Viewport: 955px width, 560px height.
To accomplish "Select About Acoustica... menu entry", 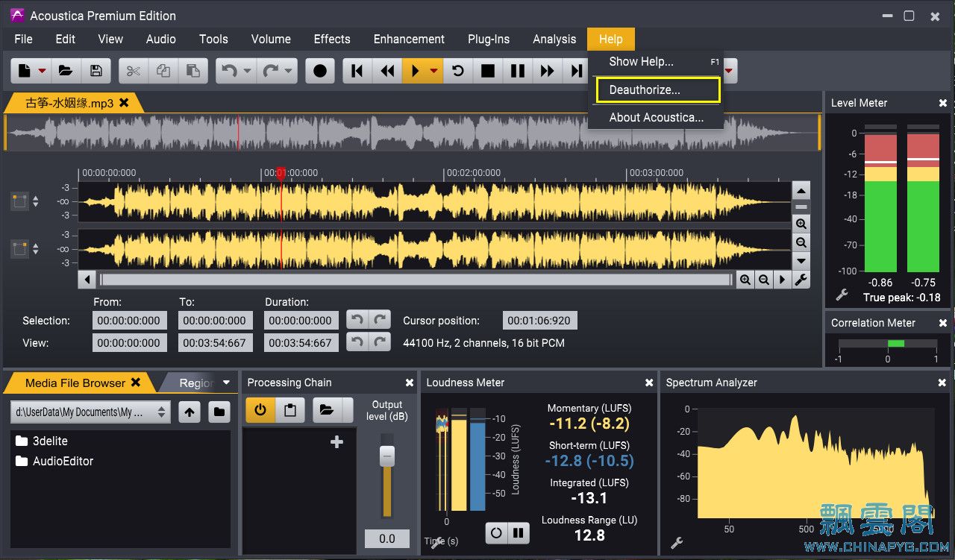I will [x=657, y=117].
